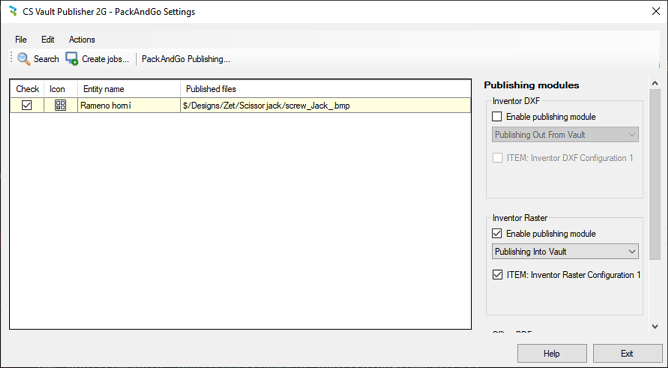This screenshot has width=668, height=368.
Task: Open the Publishing Out From Vault dropdown
Action: pyautogui.click(x=565, y=135)
